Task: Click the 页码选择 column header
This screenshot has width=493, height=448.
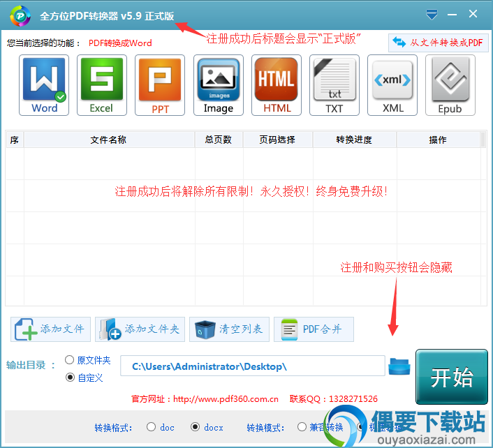Action: point(278,140)
